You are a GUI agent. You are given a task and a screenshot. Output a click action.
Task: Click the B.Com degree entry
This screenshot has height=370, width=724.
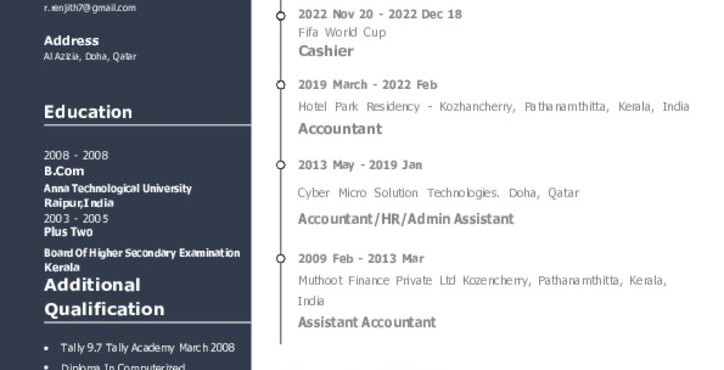tap(64, 171)
